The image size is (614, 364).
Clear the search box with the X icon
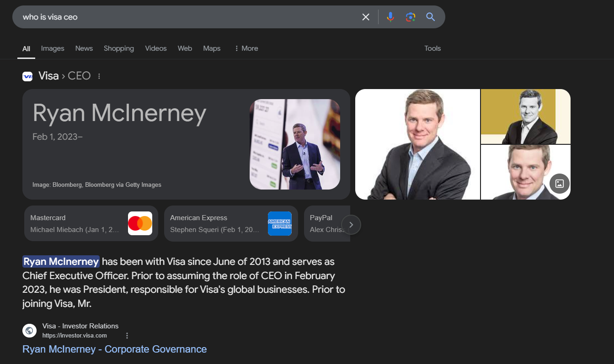(366, 17)
